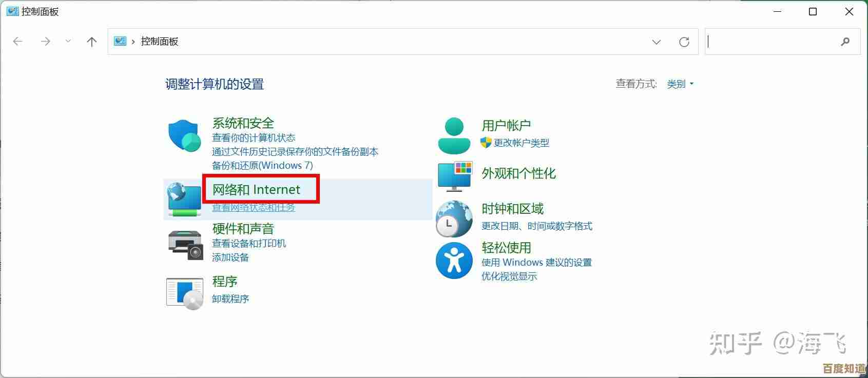Open 更改帐户类型 link
This screenshot has height=378, width=868.
click(x=521, y=143)
